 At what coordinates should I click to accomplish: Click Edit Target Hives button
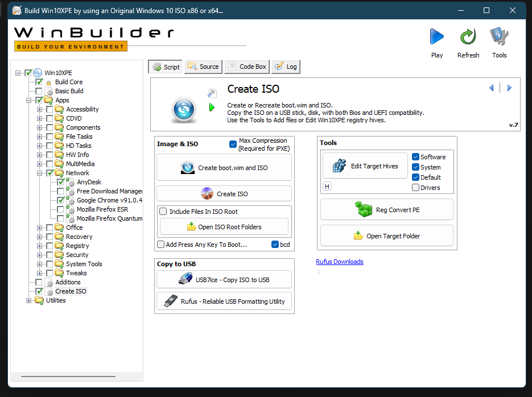pyautogui.click(x=365, y=166)
